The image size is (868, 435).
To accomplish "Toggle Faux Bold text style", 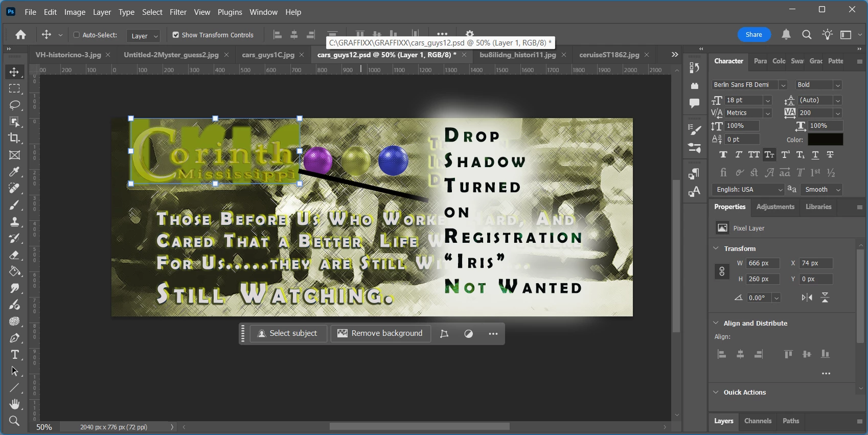I will point(723,155).
